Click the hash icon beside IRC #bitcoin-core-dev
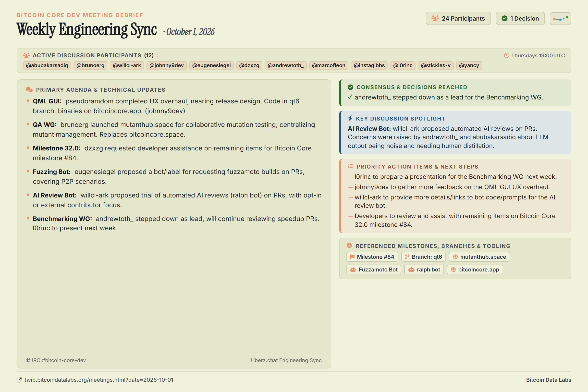The image size is (588, 392). 28,360
